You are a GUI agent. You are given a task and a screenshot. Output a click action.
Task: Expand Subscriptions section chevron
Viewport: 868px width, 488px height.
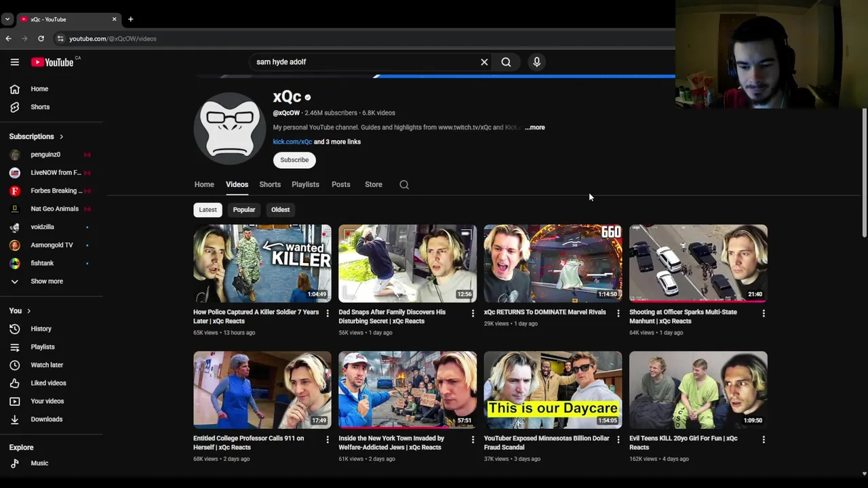61,137
